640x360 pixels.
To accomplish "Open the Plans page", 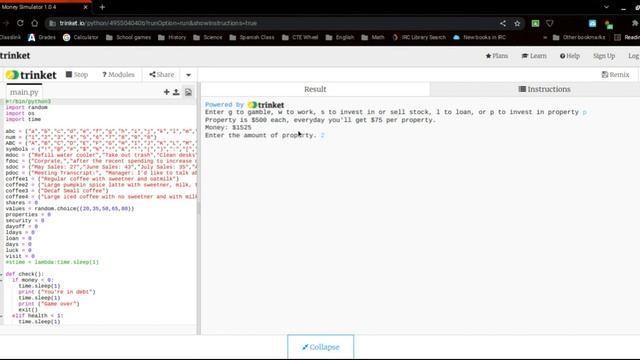I will [x=497, y=56].
